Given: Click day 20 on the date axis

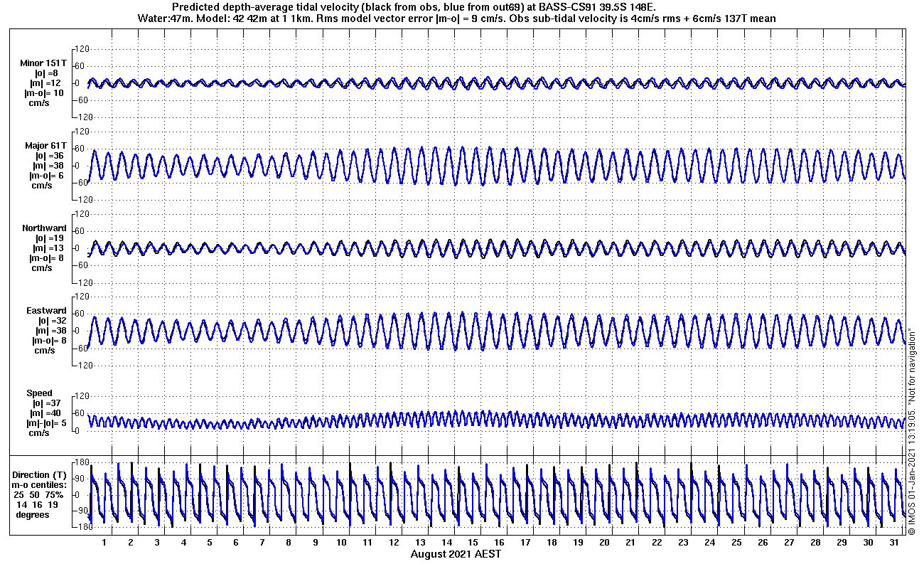Looking at the screenshot, I should 604,543.
